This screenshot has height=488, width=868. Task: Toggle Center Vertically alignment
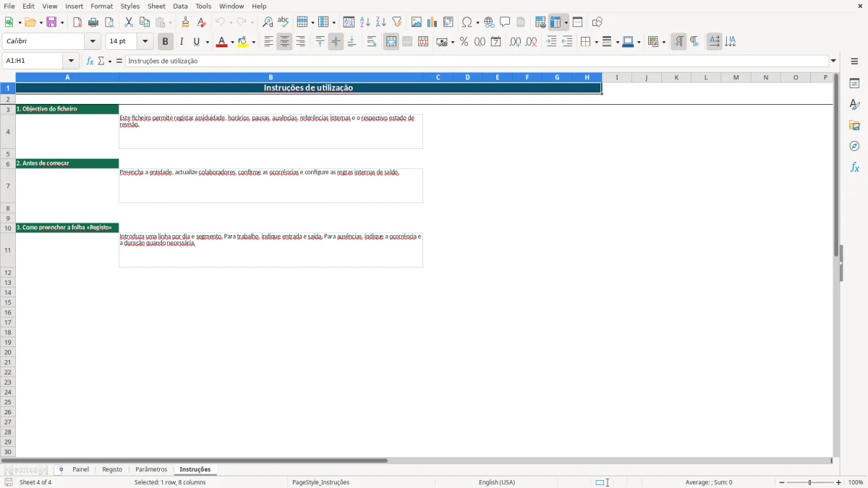[336, 42]
